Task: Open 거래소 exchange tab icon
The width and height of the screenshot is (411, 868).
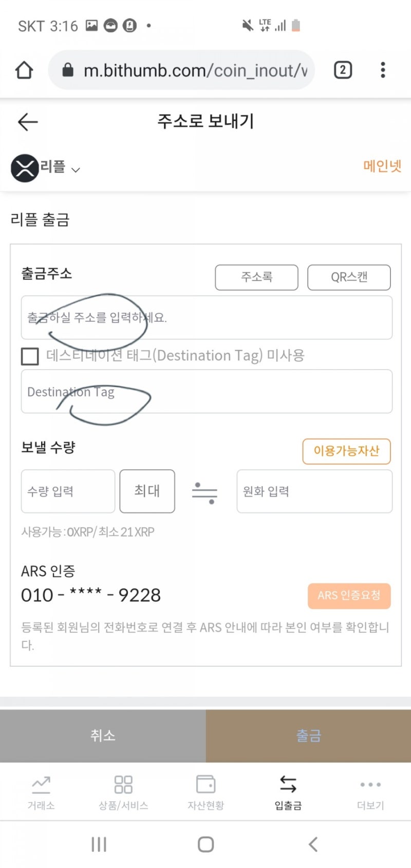Action: click(x=41, y=785)
